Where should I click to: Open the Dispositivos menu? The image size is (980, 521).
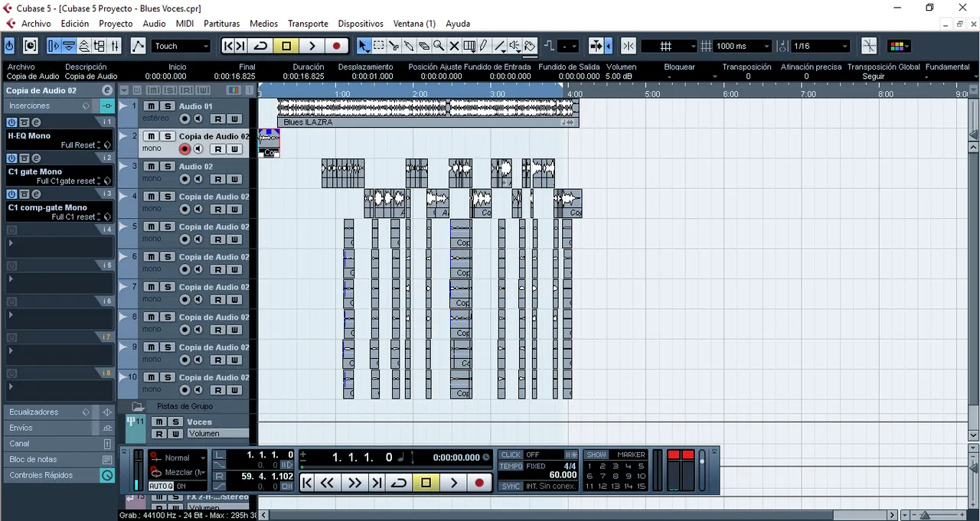361,24
